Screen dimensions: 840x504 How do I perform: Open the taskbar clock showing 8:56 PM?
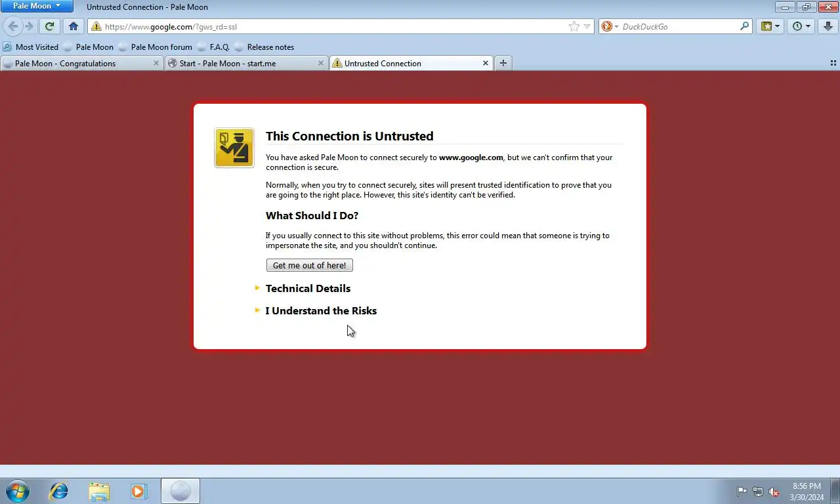807,492
